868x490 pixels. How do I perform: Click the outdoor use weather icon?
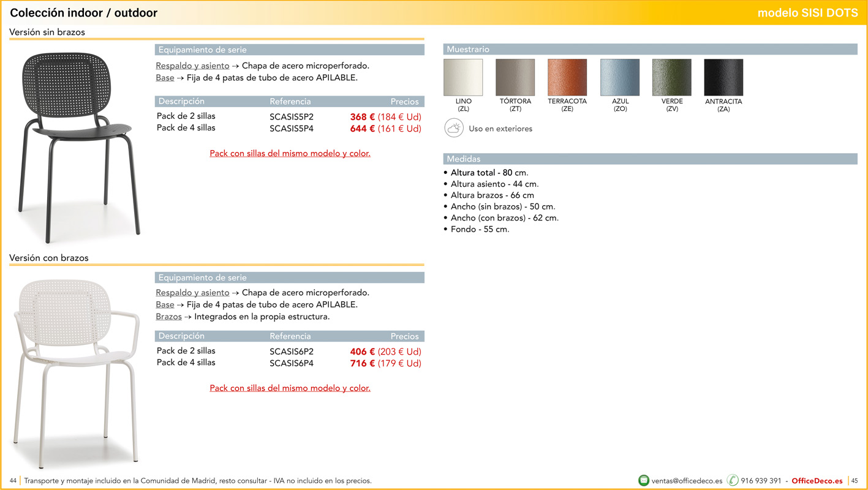coord(454,129)
